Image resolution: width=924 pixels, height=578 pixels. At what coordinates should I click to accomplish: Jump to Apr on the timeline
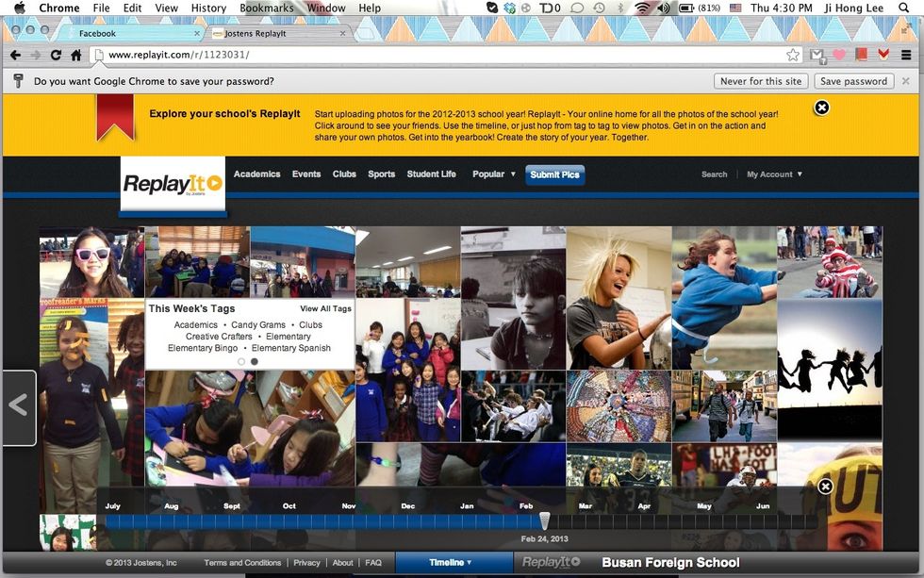(x=644, y=506)
